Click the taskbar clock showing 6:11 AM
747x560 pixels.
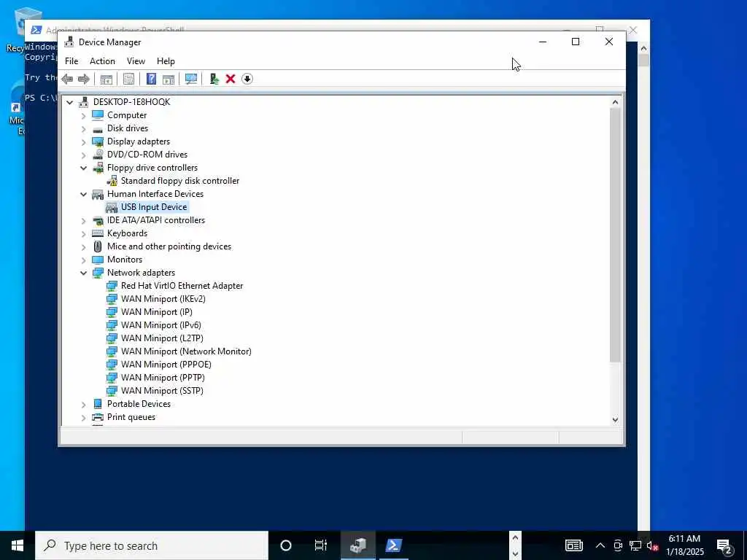684,545
